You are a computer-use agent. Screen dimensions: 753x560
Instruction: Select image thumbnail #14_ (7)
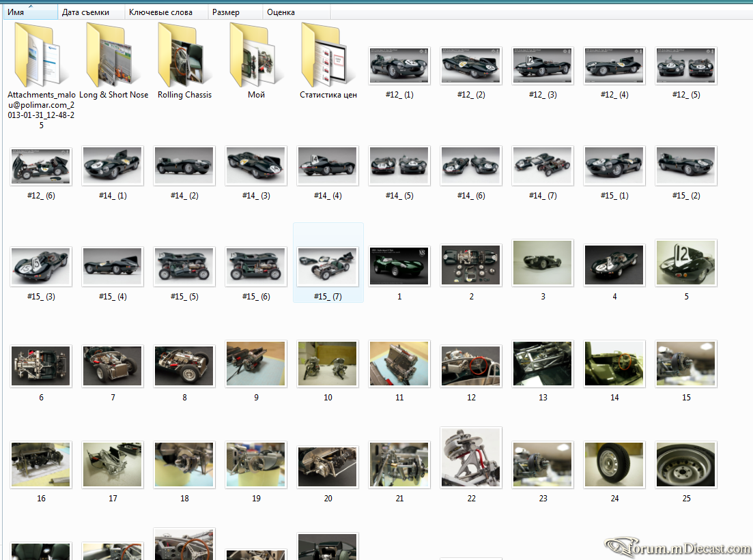click(543, 166)
